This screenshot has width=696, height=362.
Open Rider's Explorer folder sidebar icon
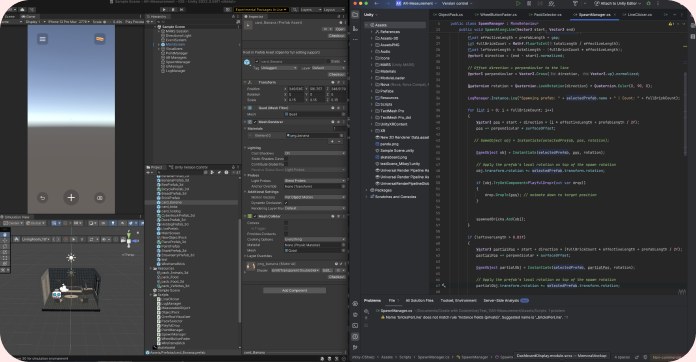355,15
